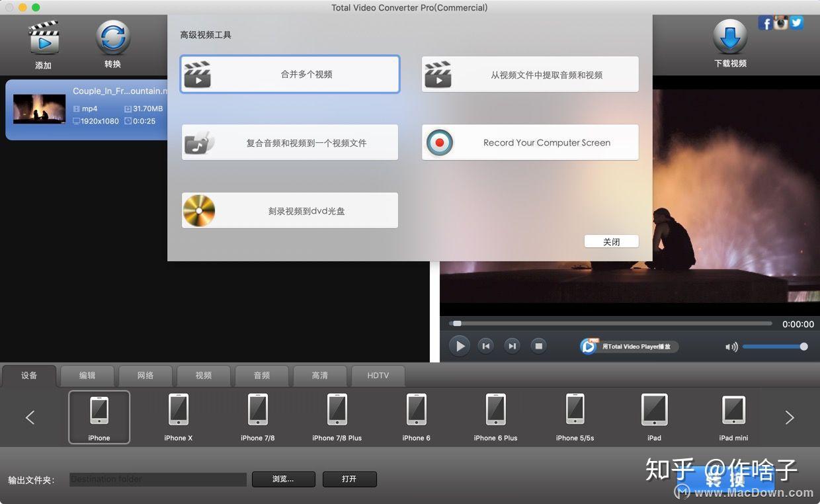820x504 pixels.
Task: Click the 1920x1080 resolution text
Action: point(99,121)
